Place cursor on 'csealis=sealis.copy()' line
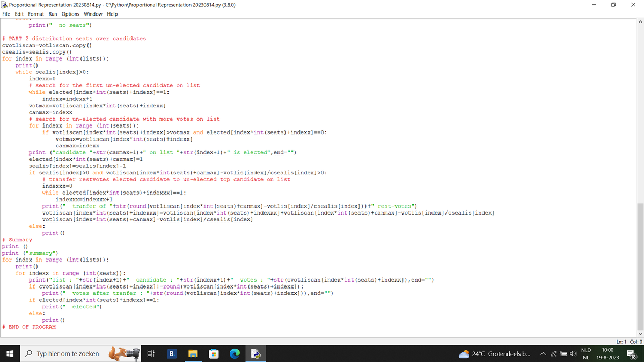 coord(37,52)
